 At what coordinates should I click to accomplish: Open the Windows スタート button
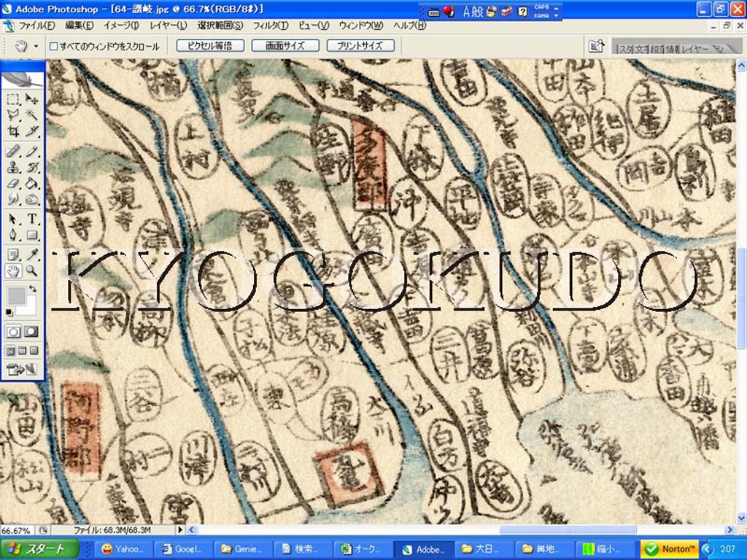point(39,549)
